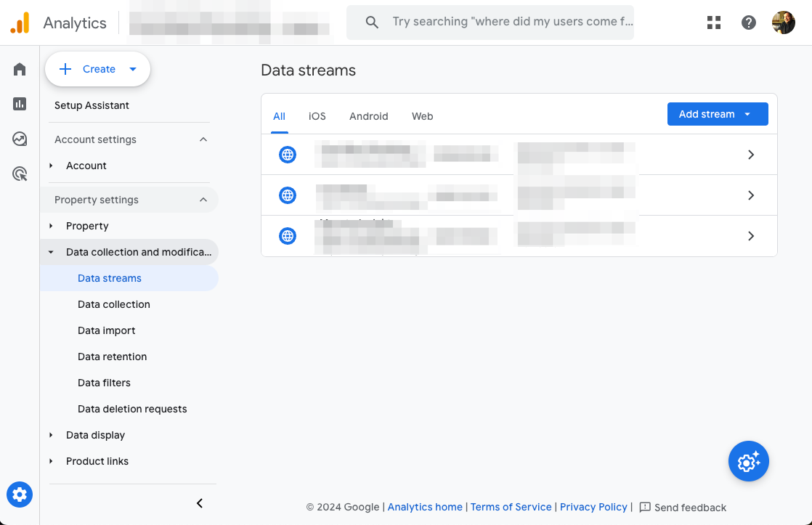Open the account profile avatar
Viewport: 812px width, 525px height.
point(784,23)
